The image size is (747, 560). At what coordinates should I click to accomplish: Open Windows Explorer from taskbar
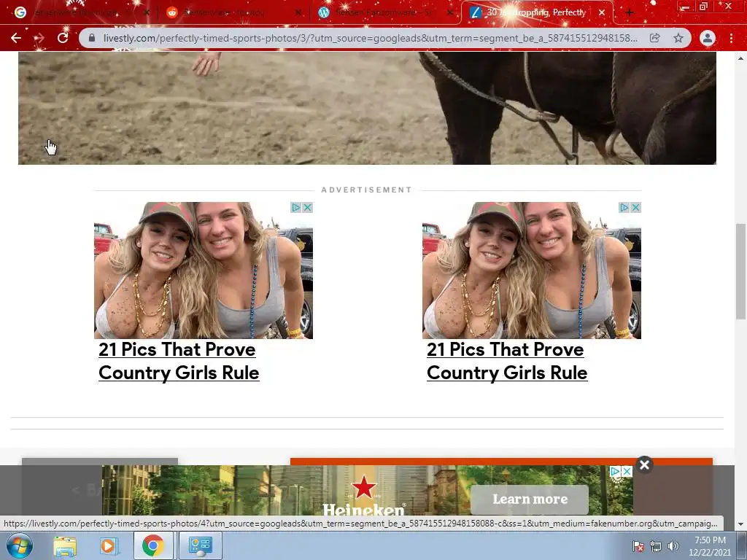pos(65,545)
